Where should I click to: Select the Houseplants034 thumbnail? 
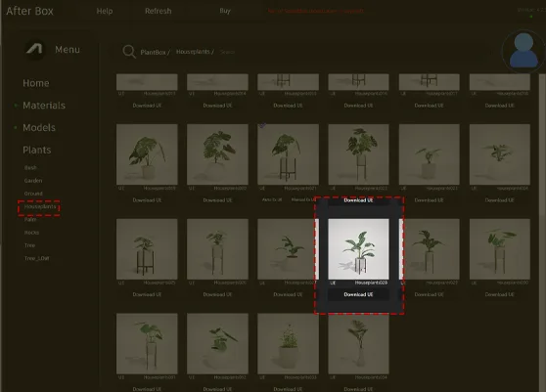pyautogui.click(x=359, y=344)
